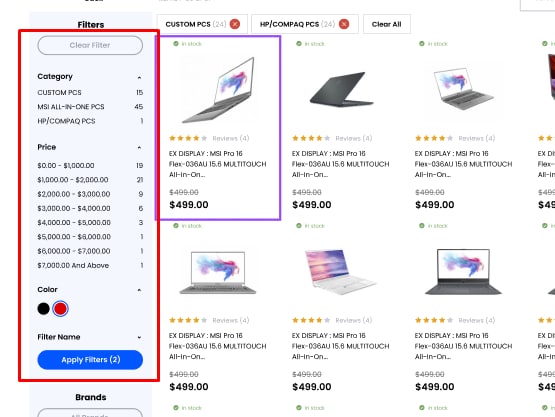The image size is (555, 417).
Task: Open the dark gray closed laptop thumbnail
Action: 342,89
